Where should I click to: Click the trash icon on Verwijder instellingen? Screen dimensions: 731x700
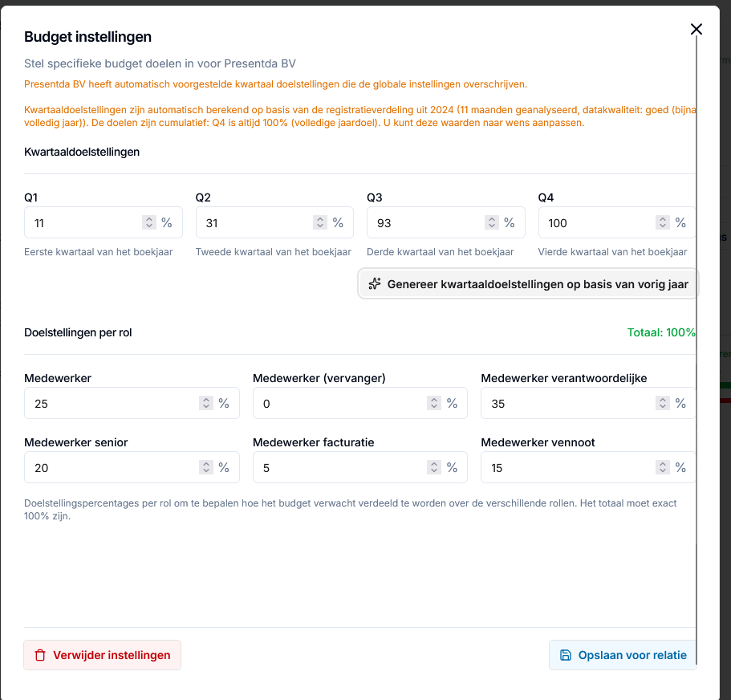pyautogui.click(x=41, y=655)
